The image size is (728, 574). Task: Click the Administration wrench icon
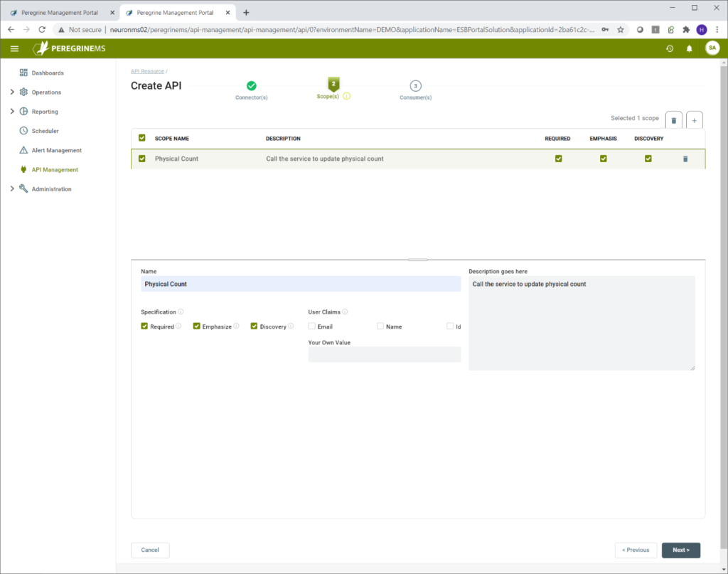click(x=23, y=188)
